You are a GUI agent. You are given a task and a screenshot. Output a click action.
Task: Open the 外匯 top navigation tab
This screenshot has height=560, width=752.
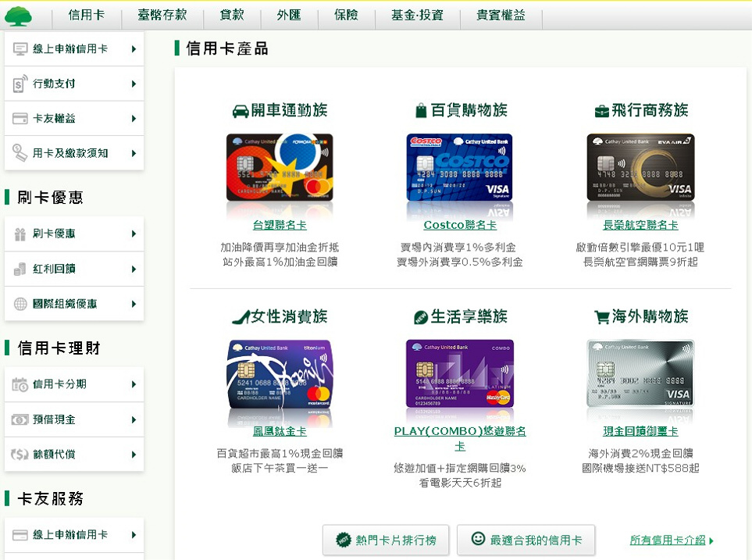point(289,15)
